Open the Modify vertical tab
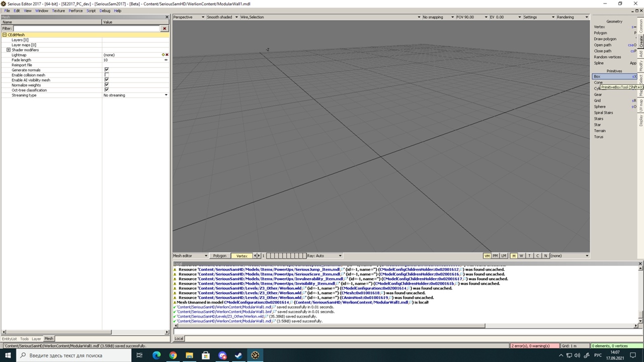 641,66
